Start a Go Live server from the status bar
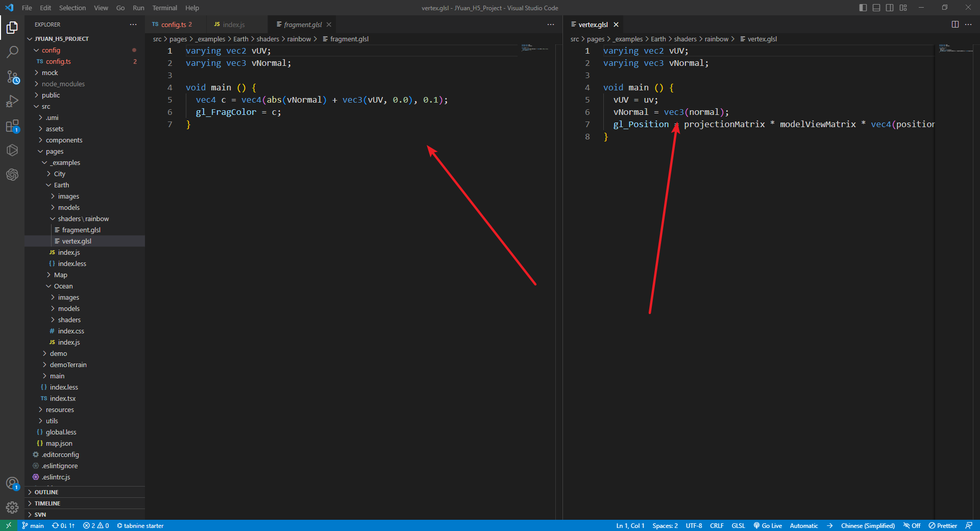 (x=767, y=525)
